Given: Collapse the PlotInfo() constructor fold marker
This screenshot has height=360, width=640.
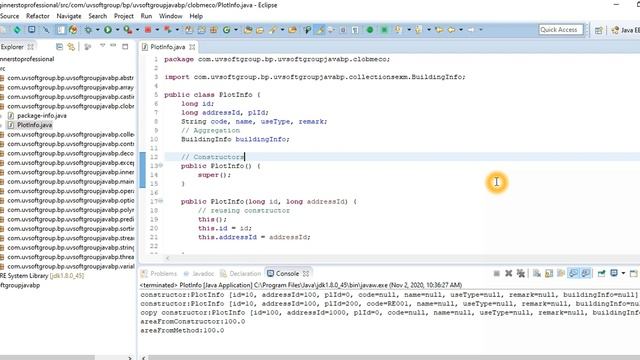Looking at the screenshot, I should 161,165.
